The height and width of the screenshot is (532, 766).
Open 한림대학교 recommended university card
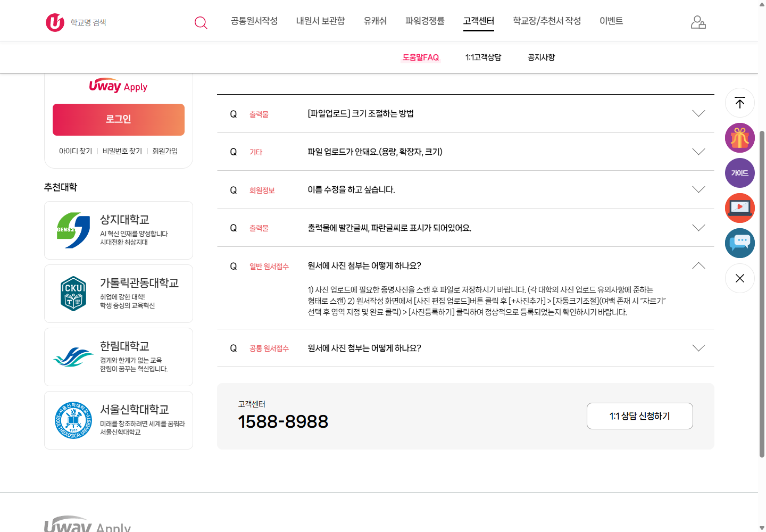coord(119,357)
